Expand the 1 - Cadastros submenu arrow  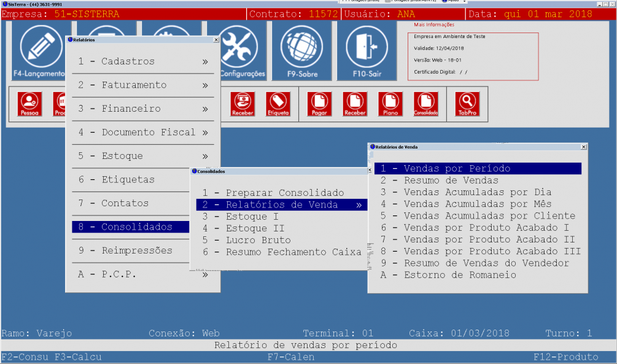205,62
